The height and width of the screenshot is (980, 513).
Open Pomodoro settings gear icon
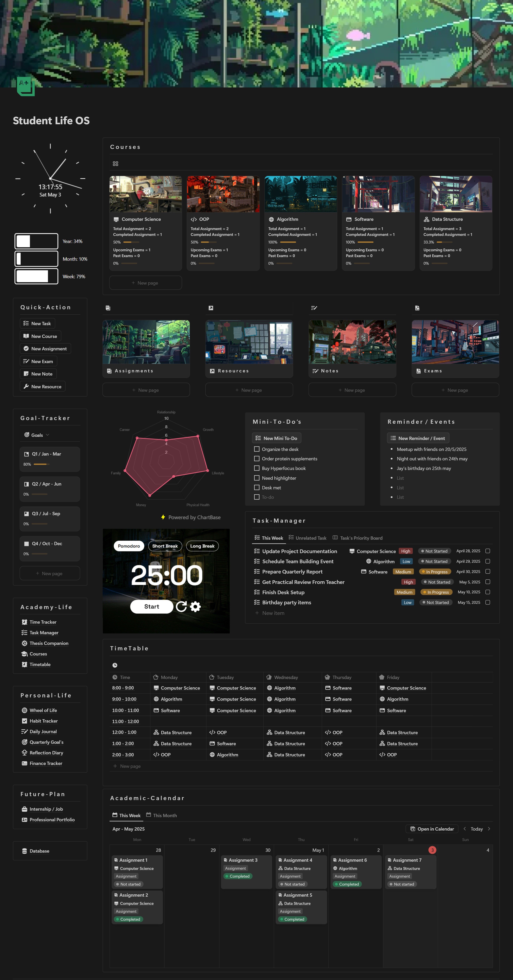point(195,606)
